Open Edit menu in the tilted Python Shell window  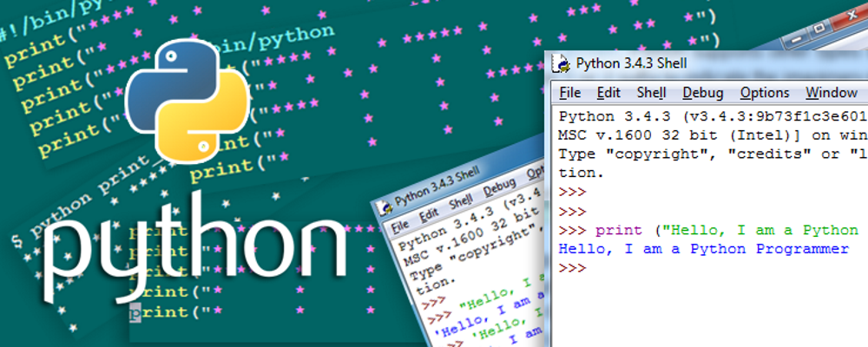click(429, 214)
